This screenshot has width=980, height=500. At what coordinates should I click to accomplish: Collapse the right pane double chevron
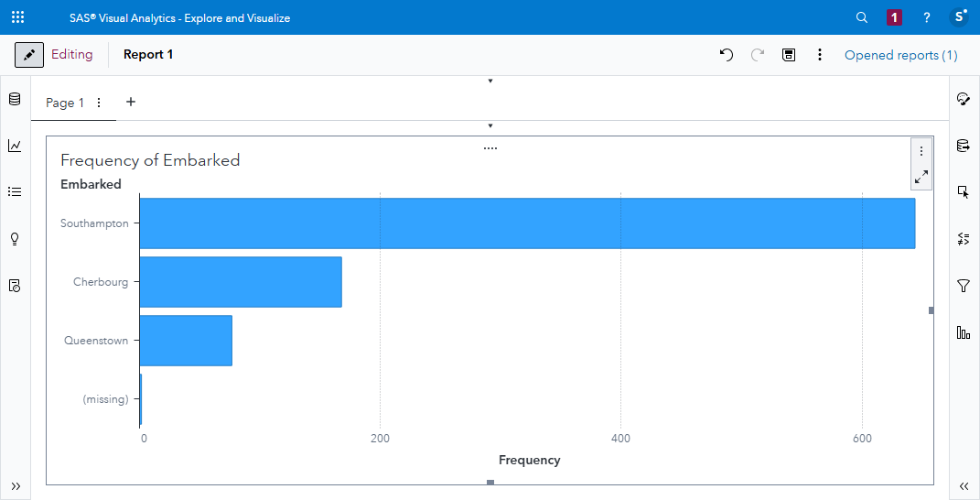click(964, 486)
